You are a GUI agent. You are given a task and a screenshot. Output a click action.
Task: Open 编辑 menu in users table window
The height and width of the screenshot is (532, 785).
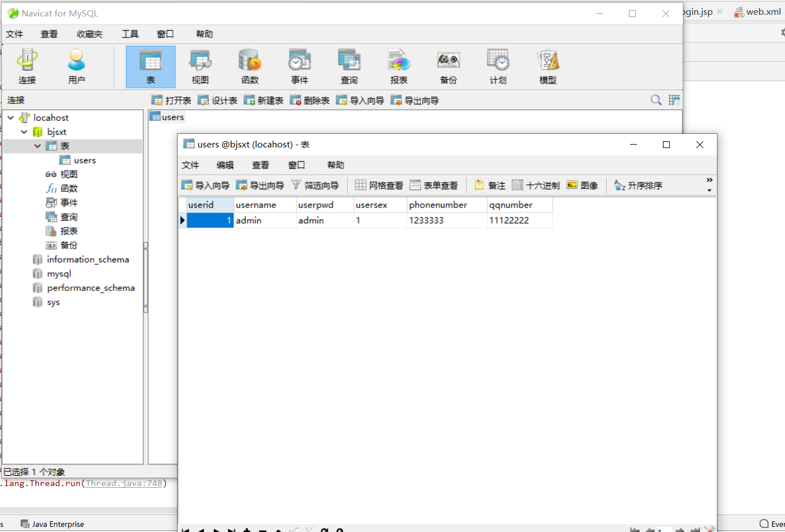tap(225, 165)
